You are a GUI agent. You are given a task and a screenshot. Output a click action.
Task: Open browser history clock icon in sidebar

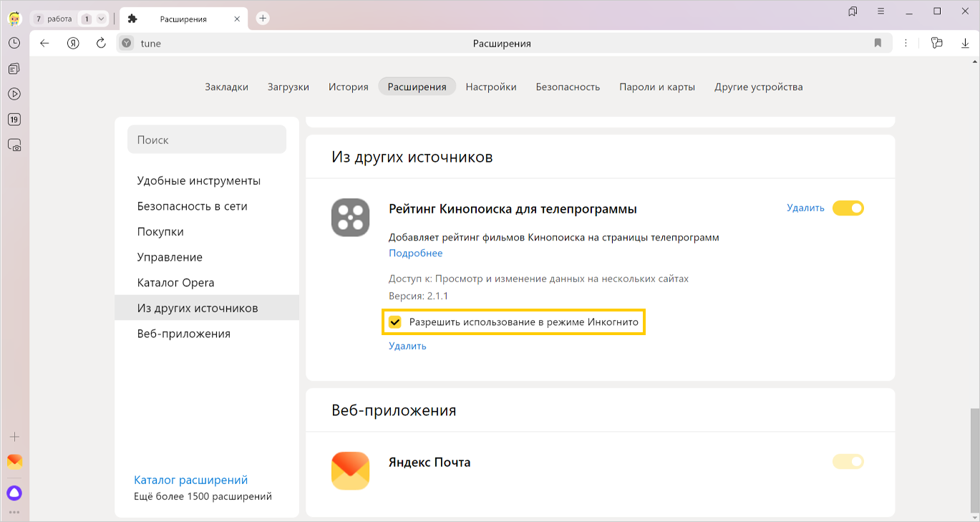coord(14,43)
